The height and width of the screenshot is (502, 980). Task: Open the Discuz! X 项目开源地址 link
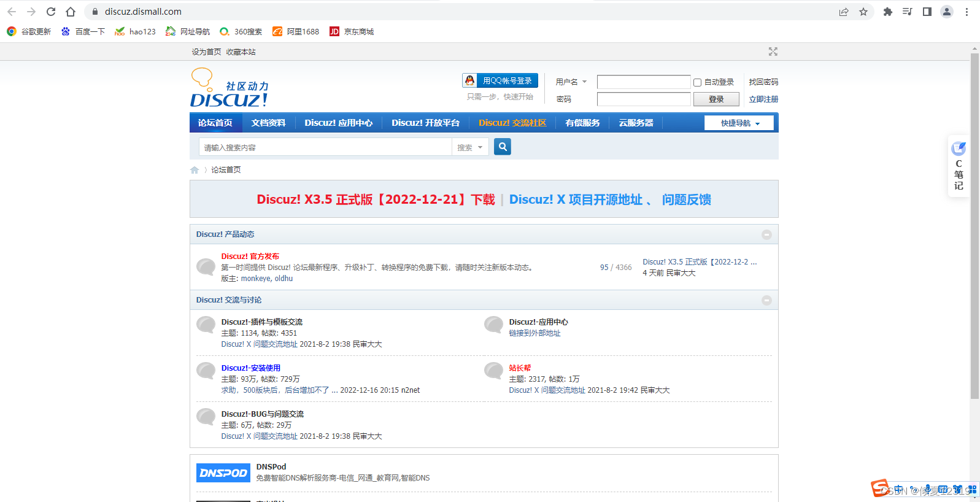[x=576, y=199]
